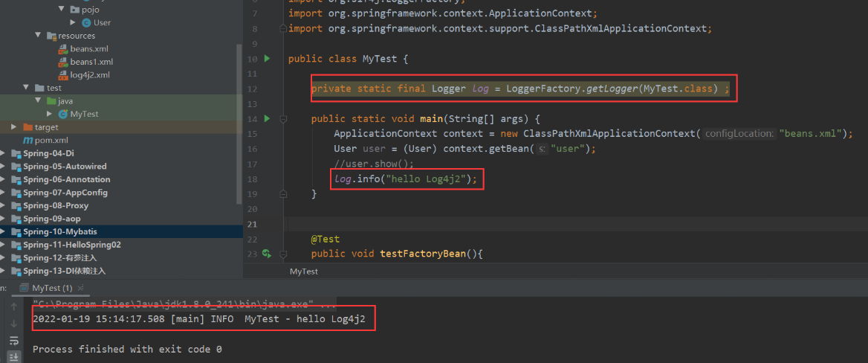The height and width of the screenshot is (363, 868).
Task: Click the User class icon in tree
Action: (x=86, y=23)
